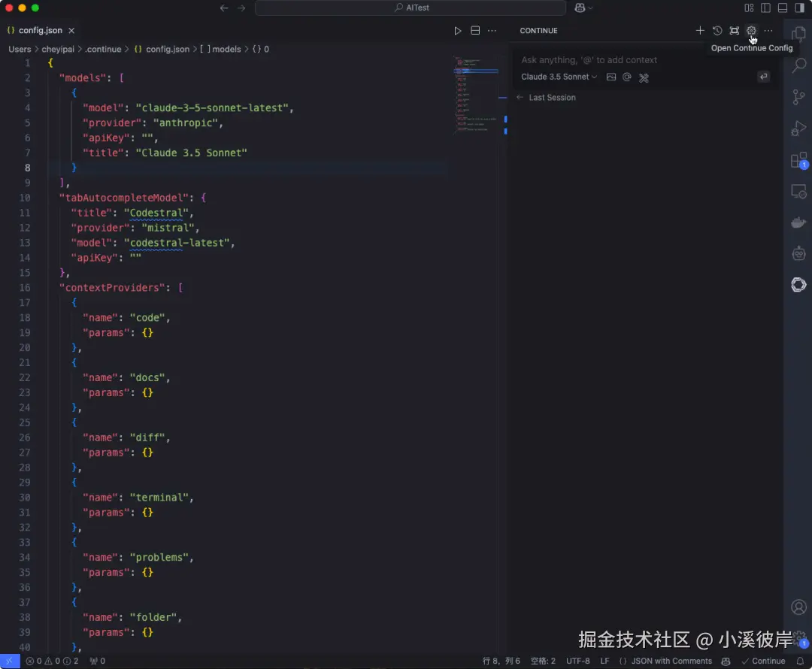
Task: Open the Copilot chat robot icon in activity bar
Action: 798,254
